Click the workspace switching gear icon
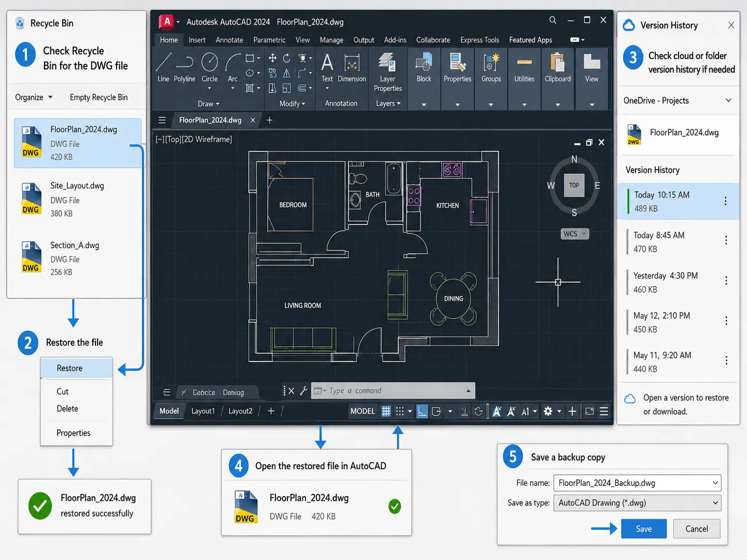This screenshot has width=747, height=560. (548, 411)
